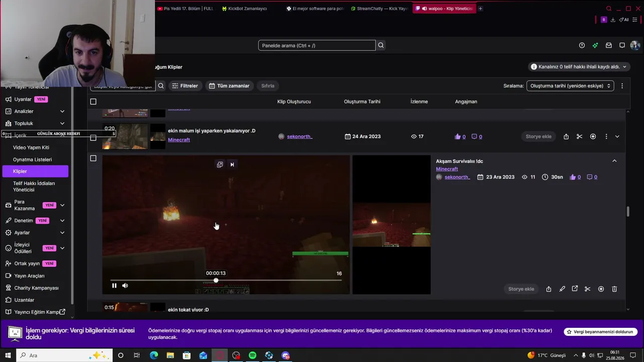Click the pen edit icon of expanded clip
Viewport: 644px width, 362px height.
click(x=562, y=289)
